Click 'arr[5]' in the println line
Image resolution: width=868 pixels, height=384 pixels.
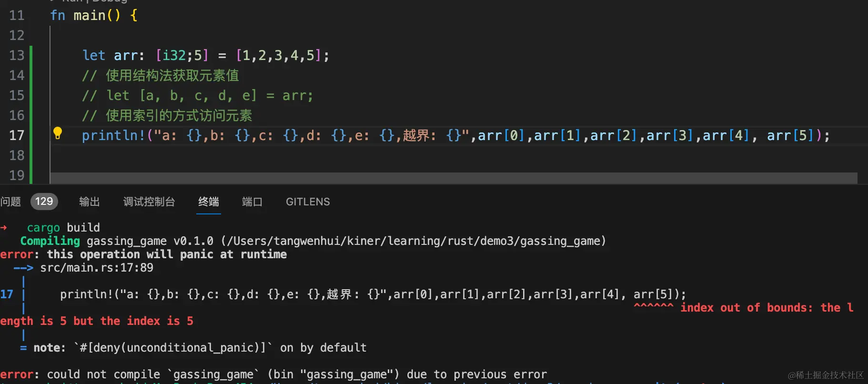[x=790, y=135]
